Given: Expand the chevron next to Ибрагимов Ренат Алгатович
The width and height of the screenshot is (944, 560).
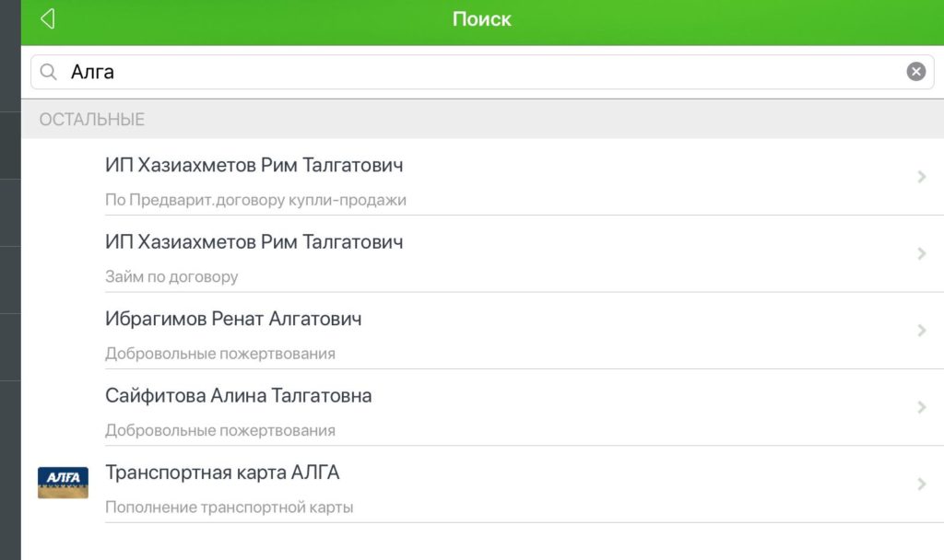Looking at the screenshot, I should click(x=921, y=331).
